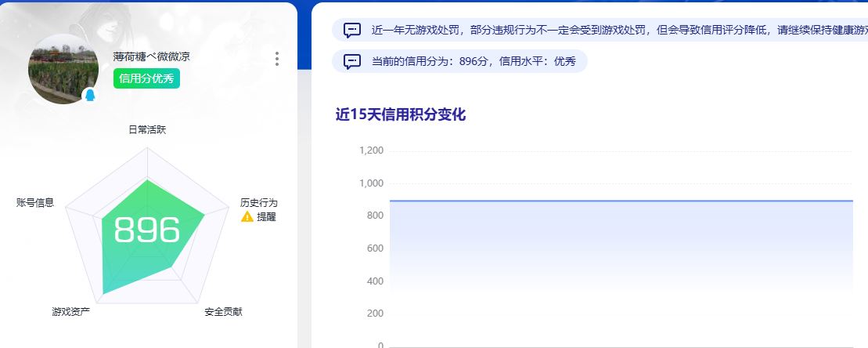
Task: Select the 账号信息 radar axis label
Action: coord(35,203)
